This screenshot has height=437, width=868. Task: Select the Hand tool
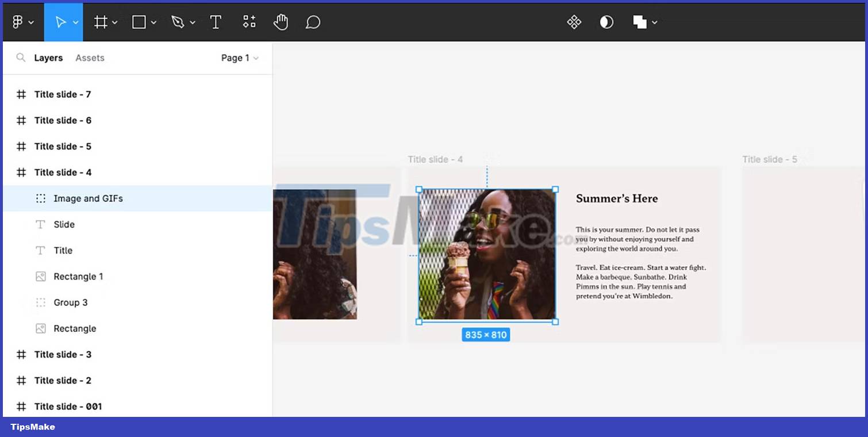tap(281, 22)
